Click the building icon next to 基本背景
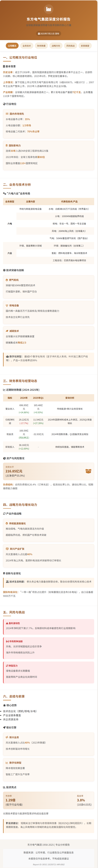The width and height of the screenshot is (98, 868). click(4, 66)
